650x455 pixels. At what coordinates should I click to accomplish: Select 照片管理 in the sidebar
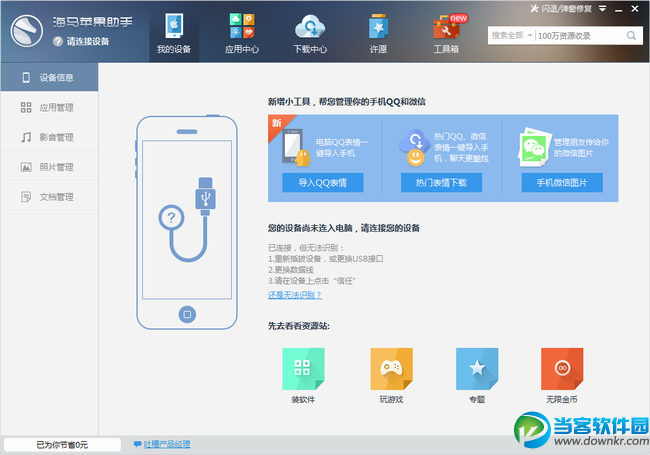point(49,167)
